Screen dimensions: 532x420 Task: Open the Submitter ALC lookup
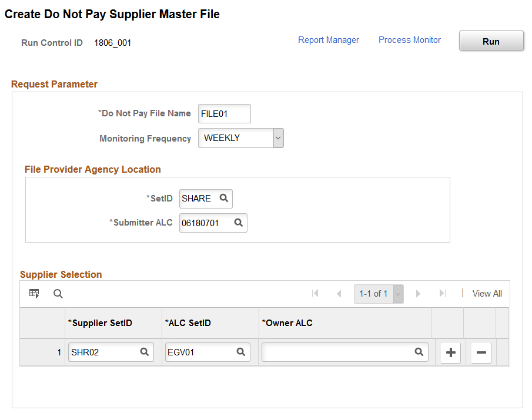pyautogui.click(x=238, y=223)
